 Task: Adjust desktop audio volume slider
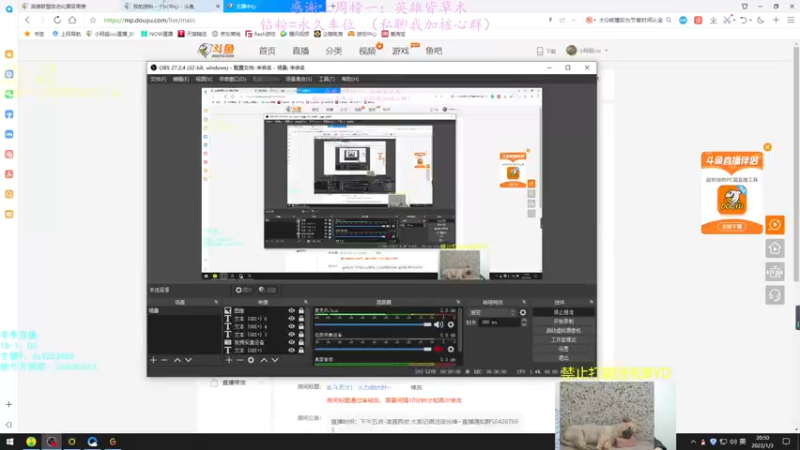[373, 324]
